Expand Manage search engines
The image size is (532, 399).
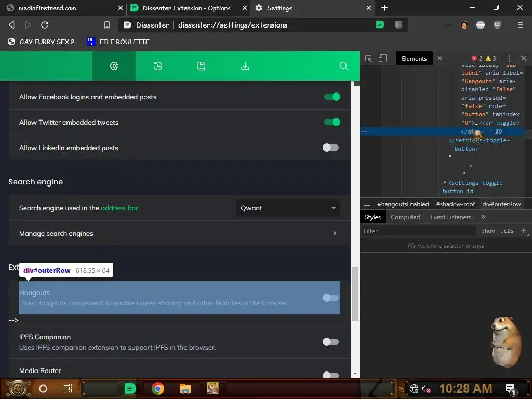[x=179, y=233]
